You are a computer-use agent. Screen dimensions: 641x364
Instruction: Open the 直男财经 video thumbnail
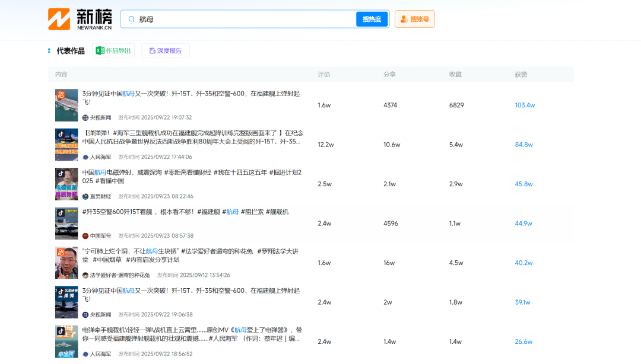point(66,184)
